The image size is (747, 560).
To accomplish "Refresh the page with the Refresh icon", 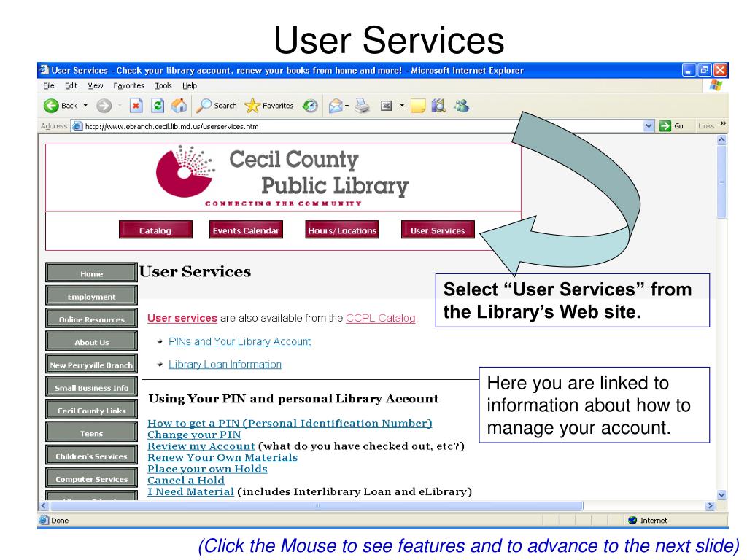I will pos(158,105).
